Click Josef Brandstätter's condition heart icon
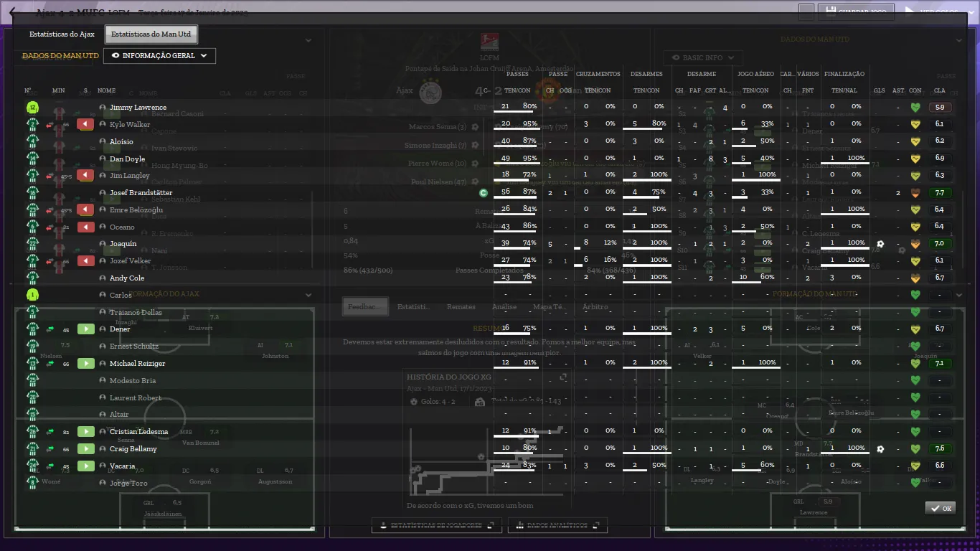 pos(915,193)
